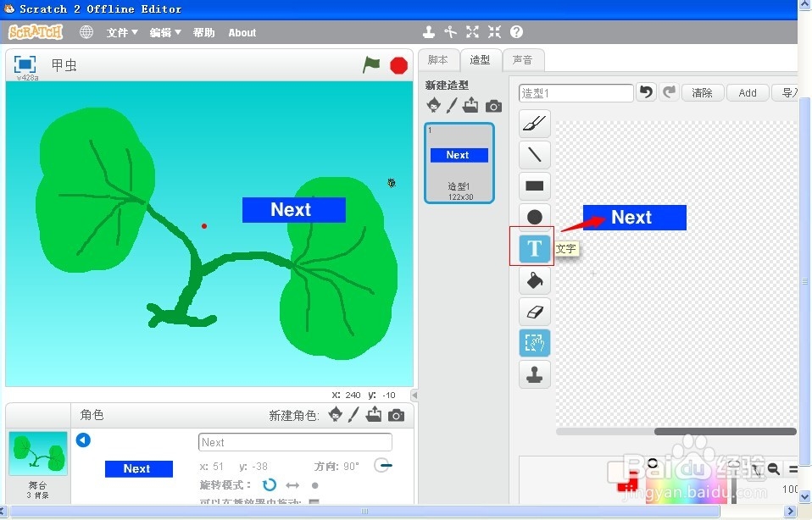Click the Add button
Screen dimensions: 812x520
point(748,92)
